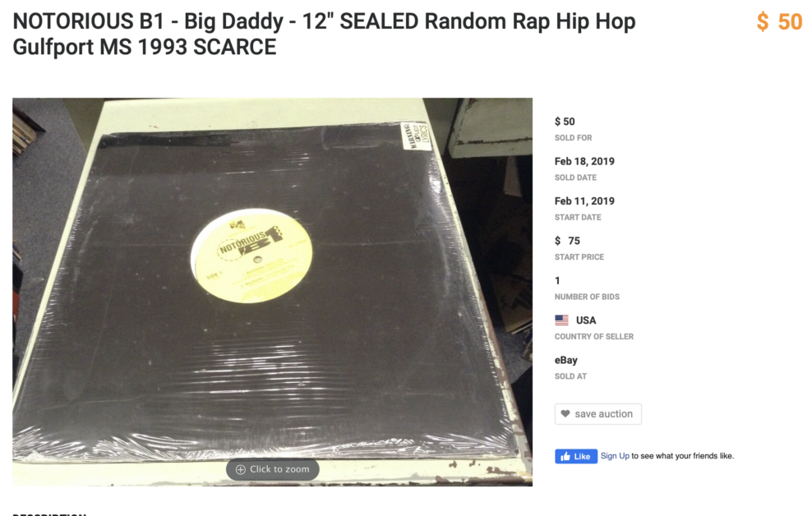Click the magnifier plus icon on the image
The width and height of the screenshot is (812, 516).
pyautogui.click(x=240, y=469)
